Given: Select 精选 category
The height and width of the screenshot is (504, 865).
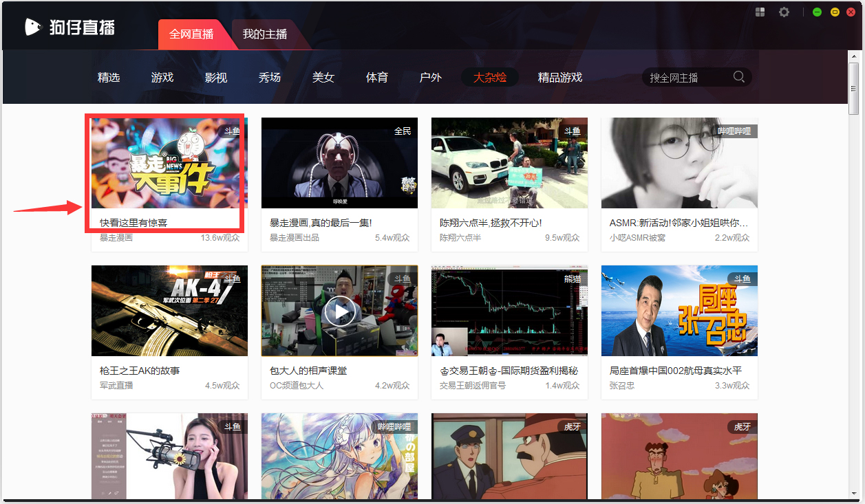Looking at the screenshot, I should click(x=109, y=78).
